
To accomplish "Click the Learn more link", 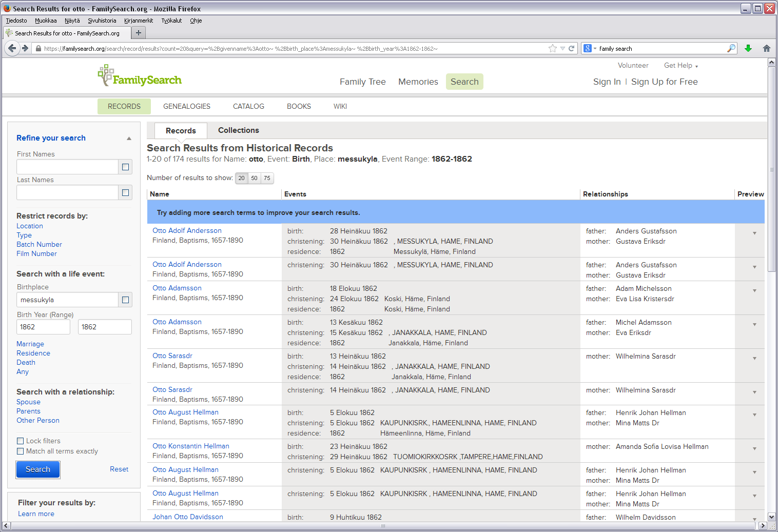I will coord(36,514).
